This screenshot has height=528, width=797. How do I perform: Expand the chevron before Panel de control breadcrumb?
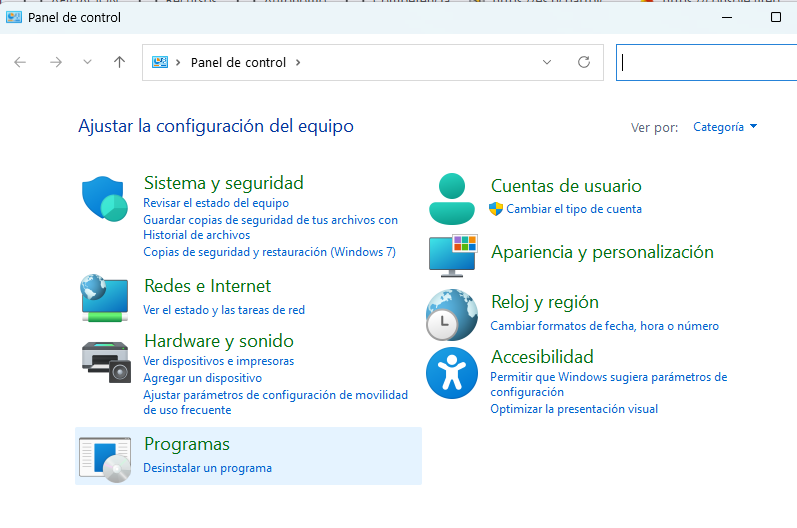[178, 63]
